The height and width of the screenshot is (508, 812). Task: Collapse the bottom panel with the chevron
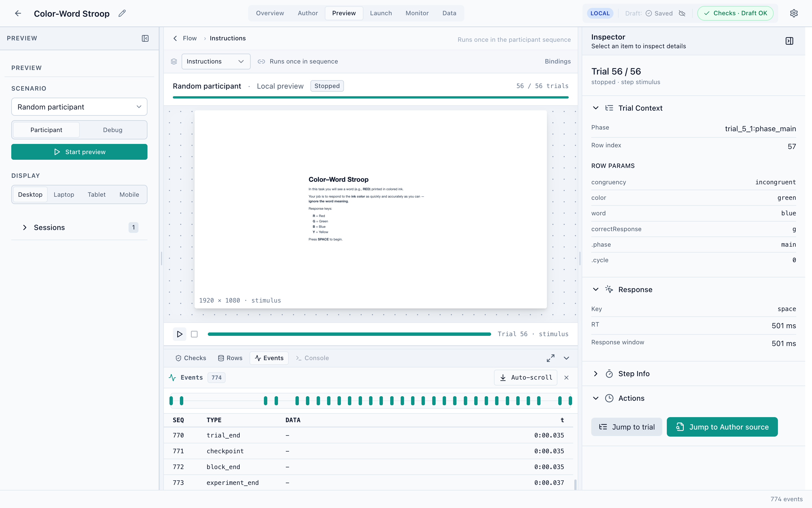pyautogui.click(x=566, y=358)
